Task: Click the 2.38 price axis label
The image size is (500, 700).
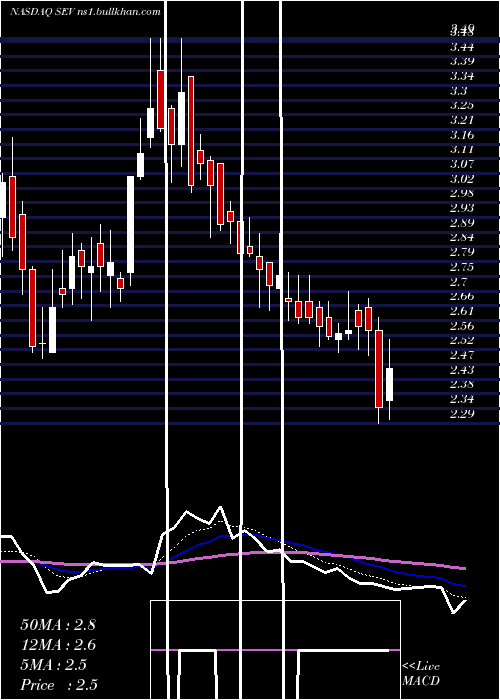Action: (462, 383)
